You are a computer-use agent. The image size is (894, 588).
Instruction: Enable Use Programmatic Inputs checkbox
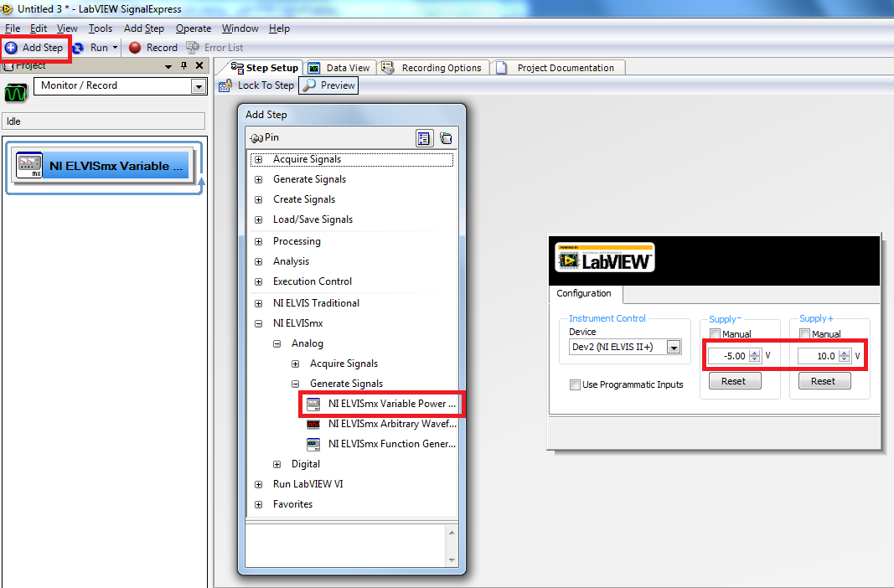576,384
